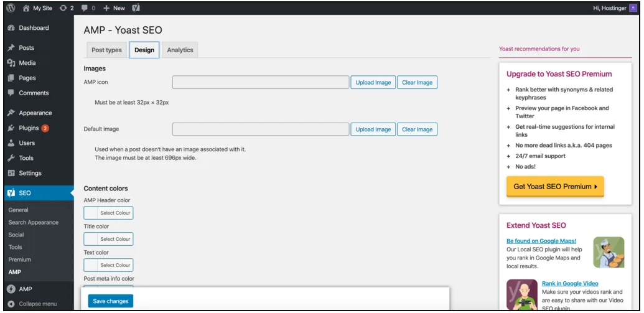
Task: Click the Dashboard gauge icon
Action: [x=11, y=28]
